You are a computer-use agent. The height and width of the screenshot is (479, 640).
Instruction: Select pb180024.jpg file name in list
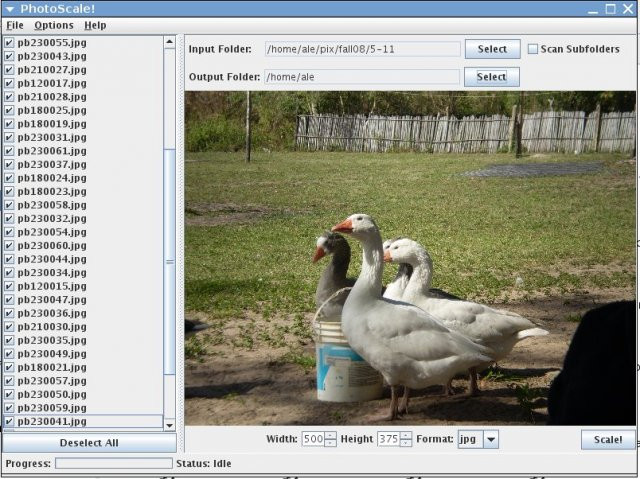coord(52,178)
